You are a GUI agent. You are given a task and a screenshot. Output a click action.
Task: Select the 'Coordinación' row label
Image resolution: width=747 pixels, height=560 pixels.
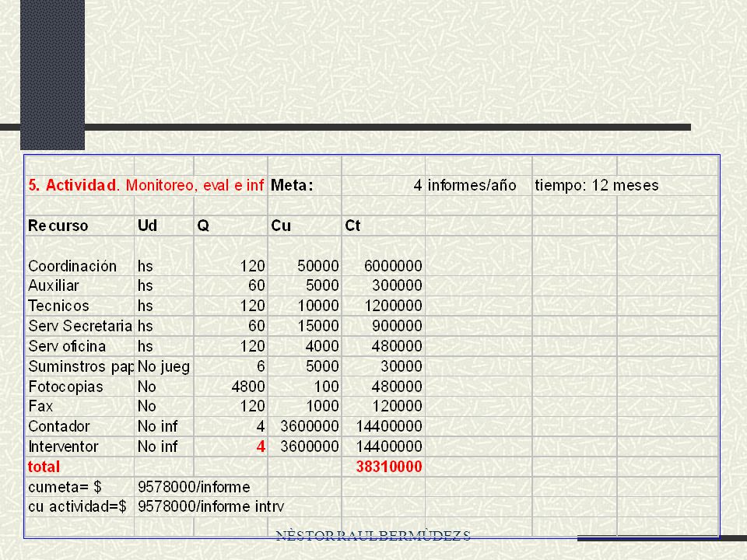pos(72,266)
